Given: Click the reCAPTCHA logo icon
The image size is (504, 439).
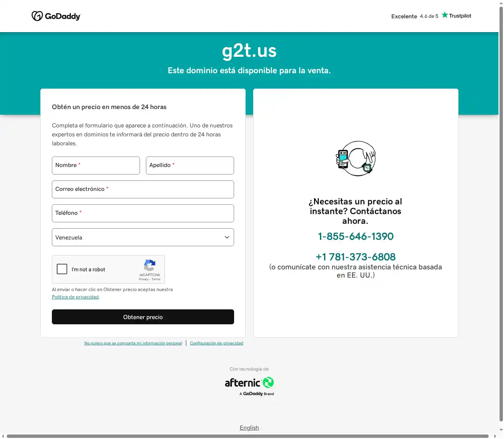Looking at the screenshot, I should 150,265.
